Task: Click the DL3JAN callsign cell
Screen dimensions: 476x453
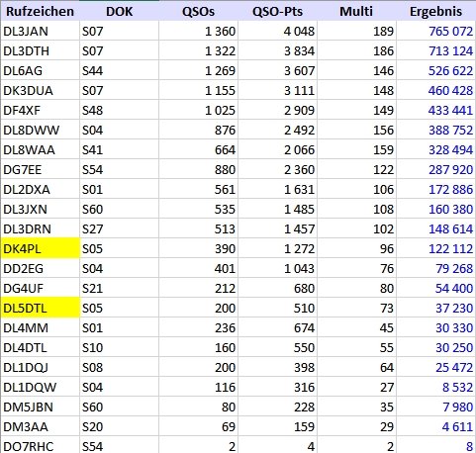Action: [41, 31]
